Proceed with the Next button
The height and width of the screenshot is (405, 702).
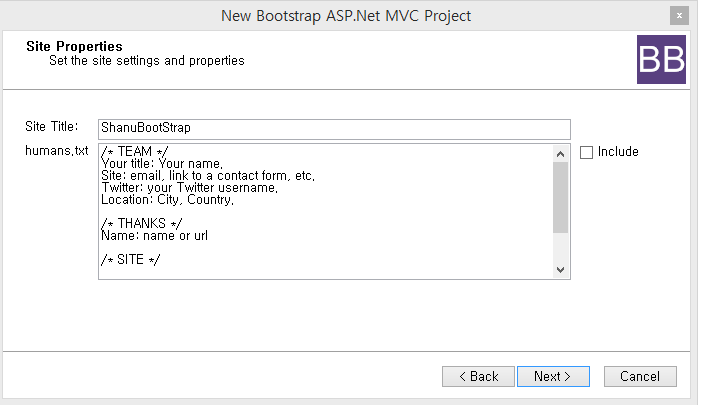[x=553, y=377]
